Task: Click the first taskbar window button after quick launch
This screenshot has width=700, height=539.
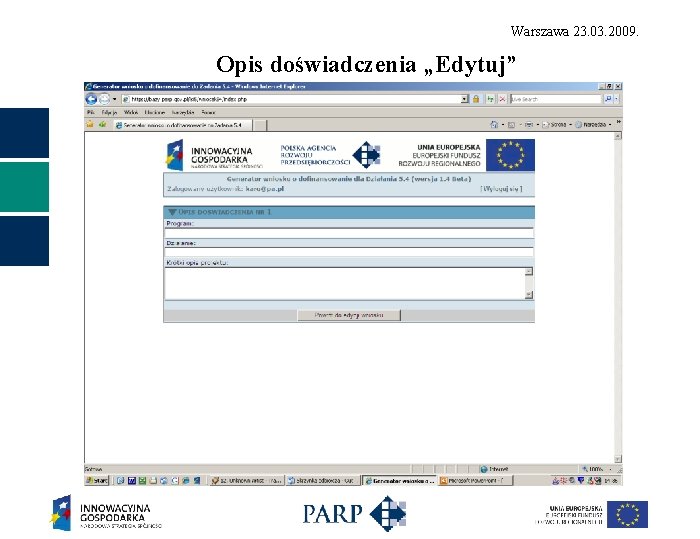Action: click(247, 481)
